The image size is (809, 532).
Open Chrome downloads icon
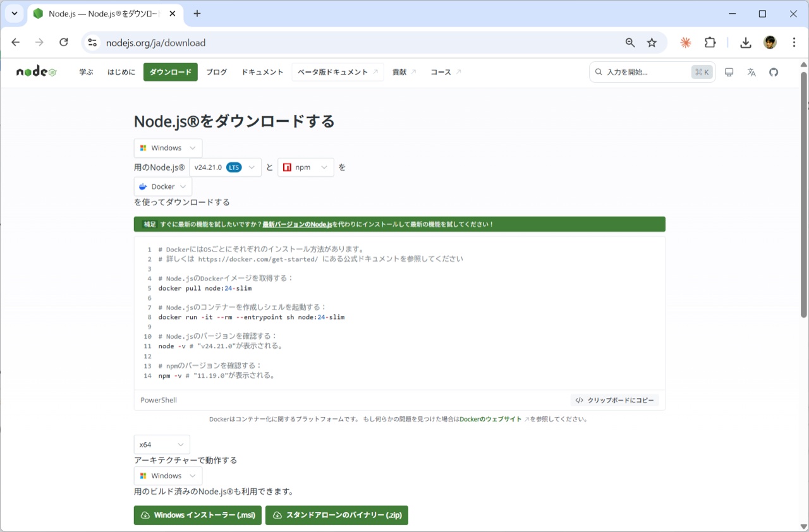click(x=746, y=42)
